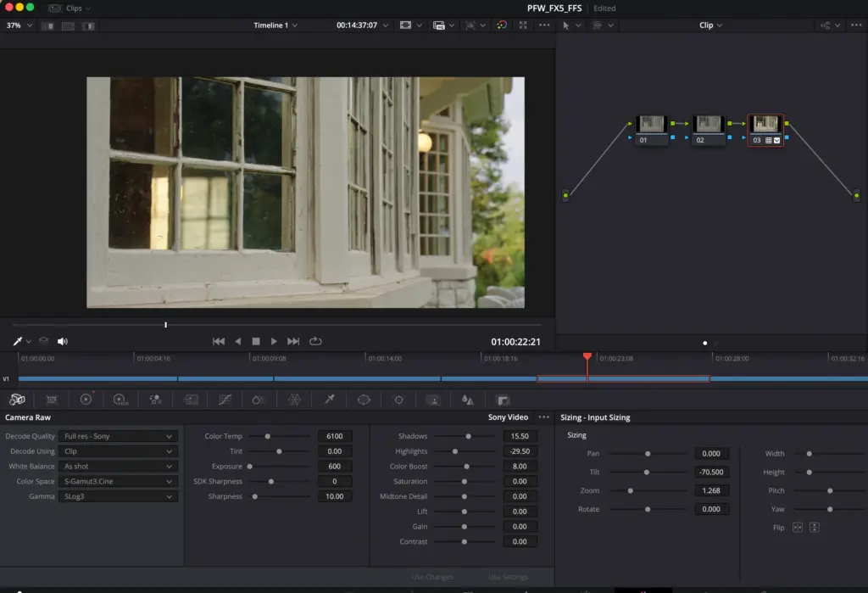Toggle loop playback button
This screenshot has height=593, width=868.
tap(315, 341)
